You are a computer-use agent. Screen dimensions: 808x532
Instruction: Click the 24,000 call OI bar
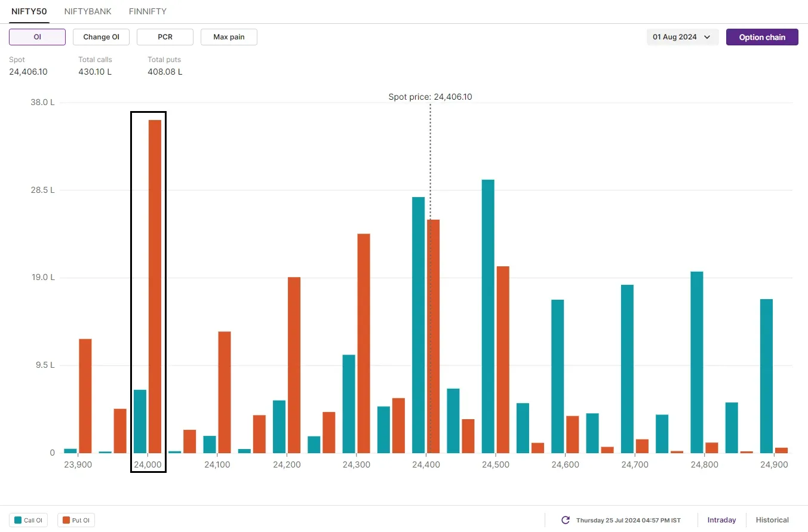click(140, 422)
